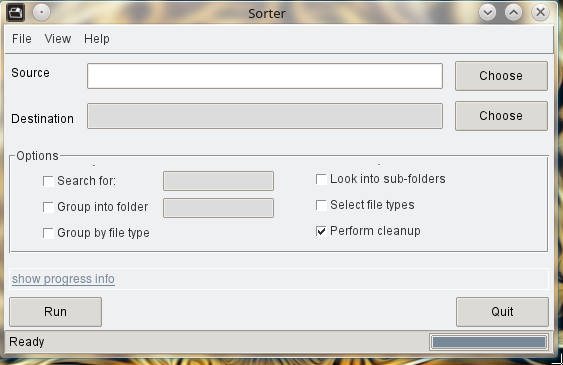Click the Options group label
The image size is (563, 365).
(37, 156)
